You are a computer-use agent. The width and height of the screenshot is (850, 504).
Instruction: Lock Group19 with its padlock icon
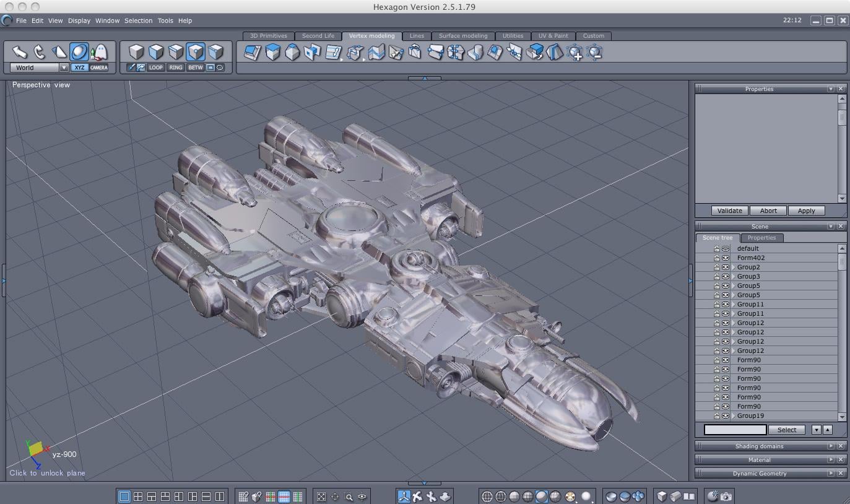coord(717,416)
